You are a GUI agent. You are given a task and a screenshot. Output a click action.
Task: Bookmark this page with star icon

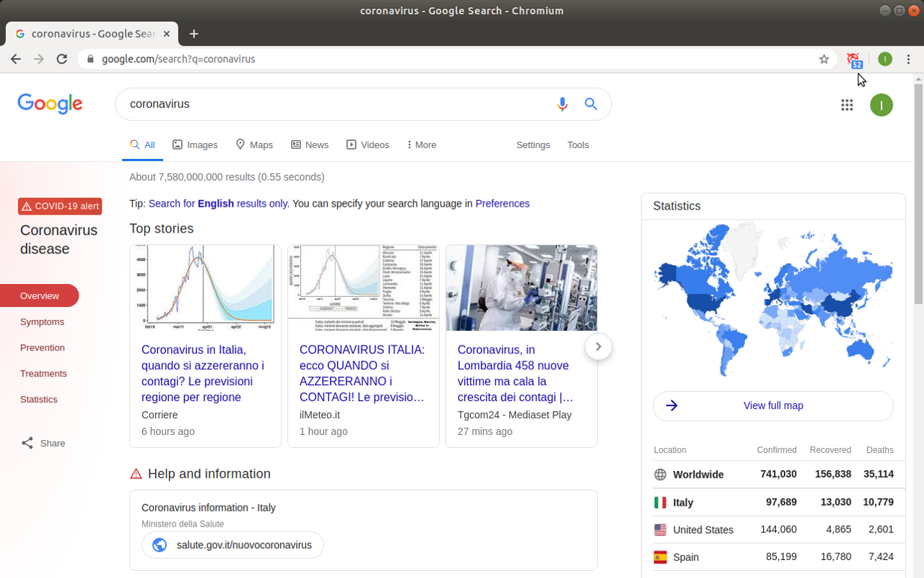824,59
